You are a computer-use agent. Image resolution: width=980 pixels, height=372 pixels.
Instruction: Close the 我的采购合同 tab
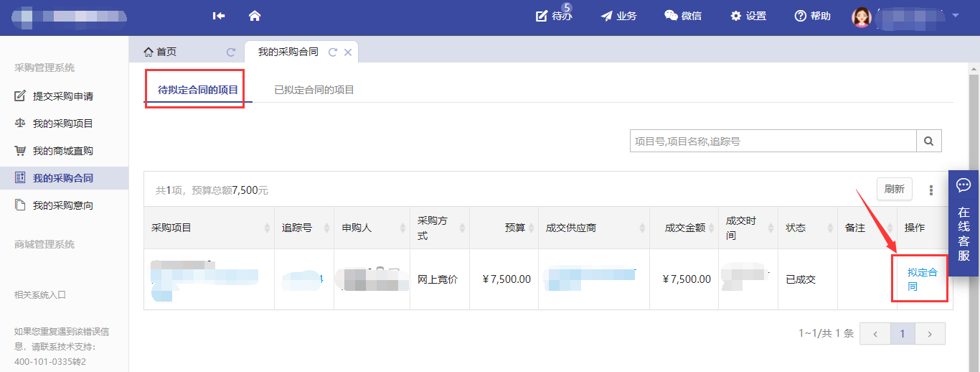pyautogui.click(x=348, y=52)
